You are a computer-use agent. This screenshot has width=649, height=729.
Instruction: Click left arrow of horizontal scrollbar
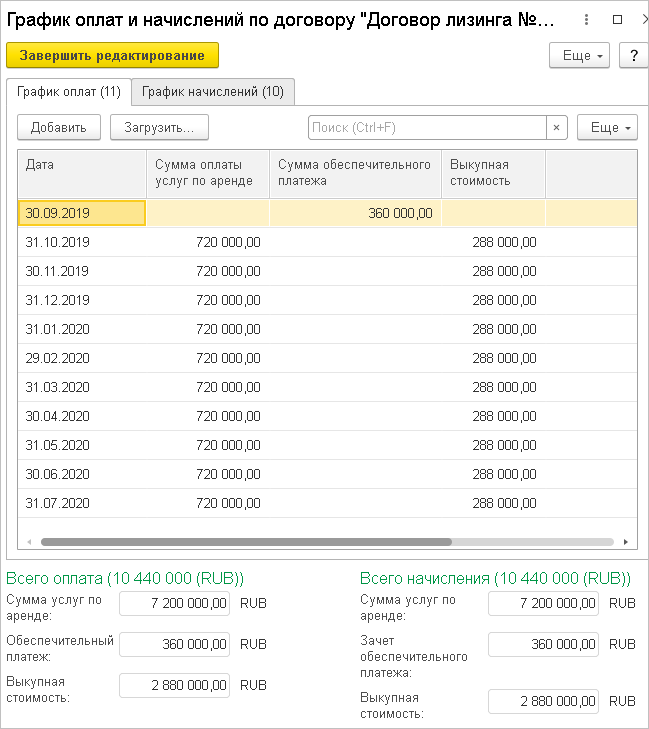click(29, 542)
